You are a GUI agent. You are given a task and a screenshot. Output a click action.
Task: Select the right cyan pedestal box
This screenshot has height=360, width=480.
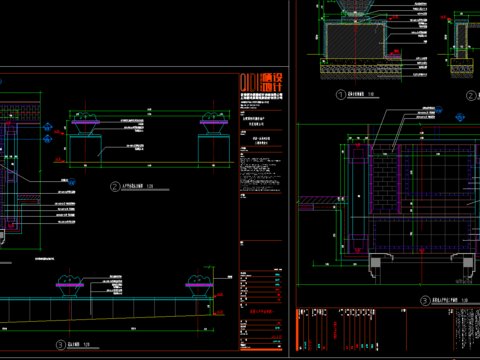214,149
